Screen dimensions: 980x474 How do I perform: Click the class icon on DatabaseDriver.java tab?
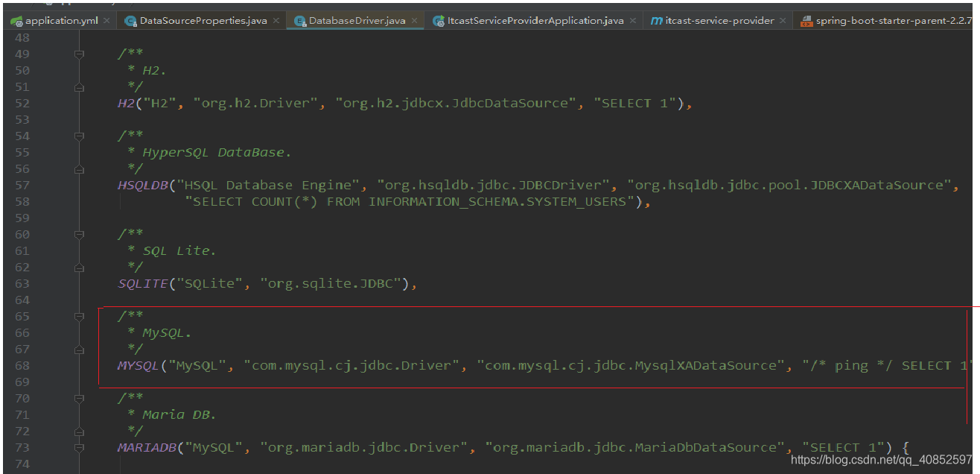(299, 20)
